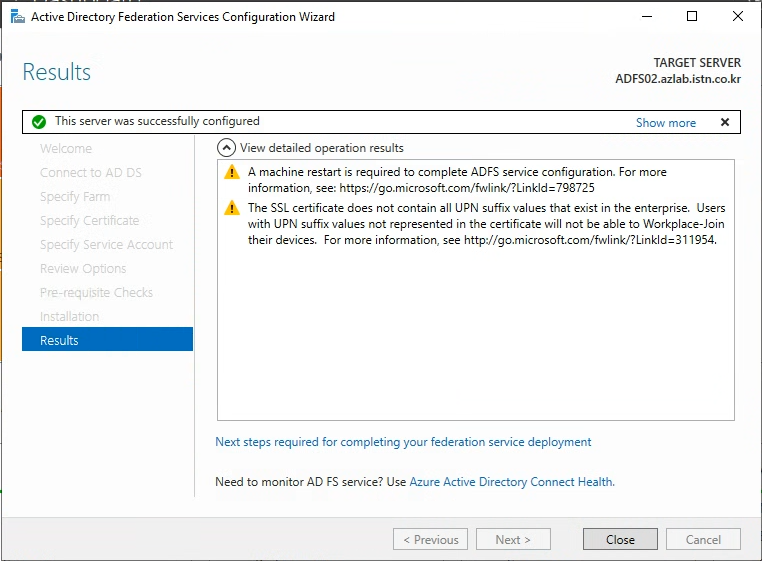Image resolution: width=762 pixels, height=561 pixels.
Task: Click the machine restart warning message text
Action: coord(457,180)
